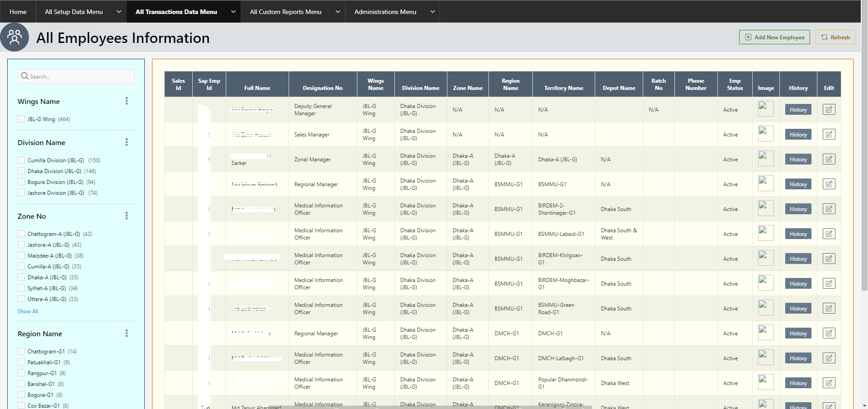Open Administrations Menu
The image size is (868, 409).
385,12
